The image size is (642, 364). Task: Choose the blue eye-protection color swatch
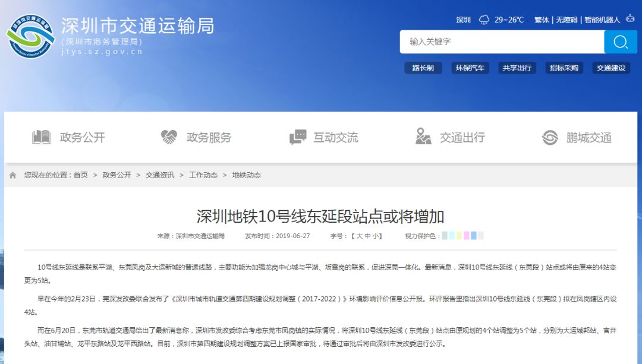pyautogui.click(x=474, y=236)
